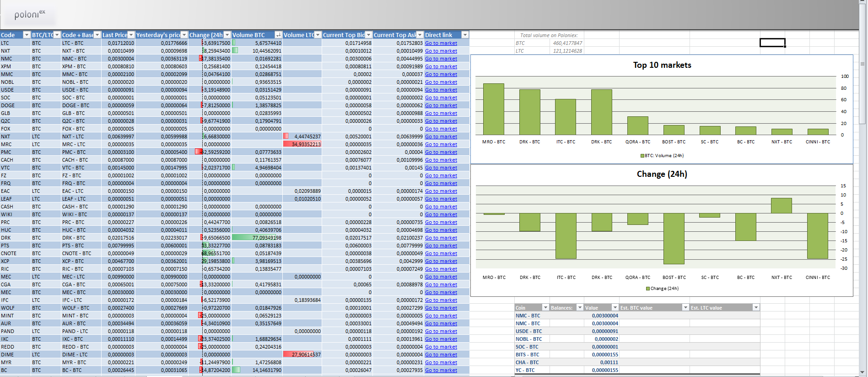This screenshot has height=377, width=868.
Task: Select the YC - BTC row in balances table
Action: pos(637,370)
